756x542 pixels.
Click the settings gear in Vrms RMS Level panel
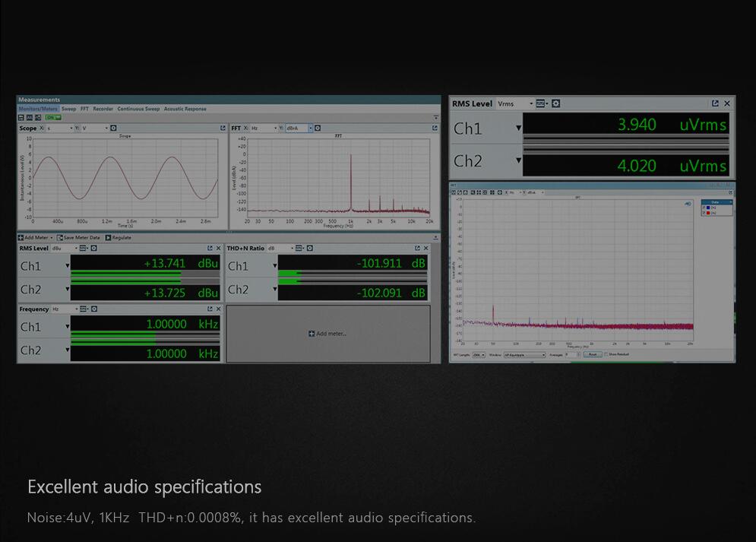555,103
